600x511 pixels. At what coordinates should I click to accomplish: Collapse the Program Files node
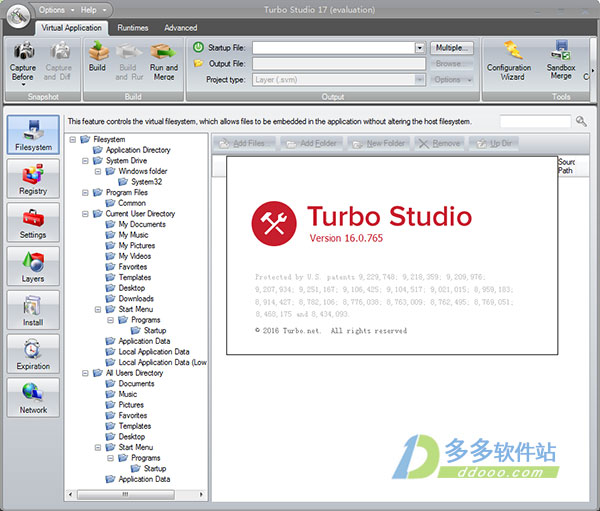85,193
